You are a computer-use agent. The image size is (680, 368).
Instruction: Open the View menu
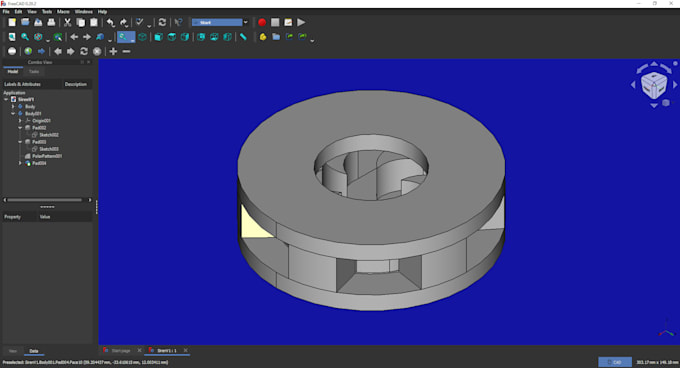tap(32, 12)
